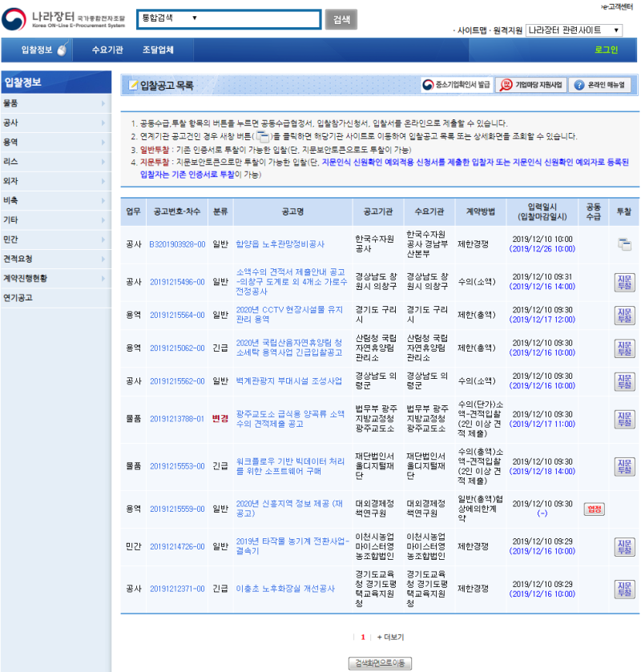Screen dimensions: 641x672
Task: Click 지문투찰 icon for CCTV 현장시설물 유지관리 용역
Action: (624, 315)
